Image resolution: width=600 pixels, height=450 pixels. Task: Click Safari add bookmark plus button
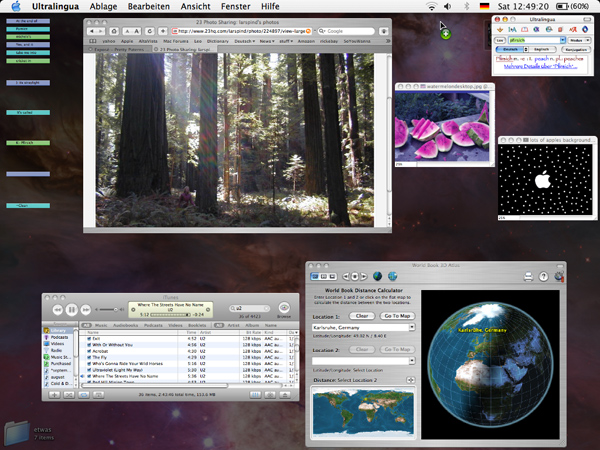163,31
